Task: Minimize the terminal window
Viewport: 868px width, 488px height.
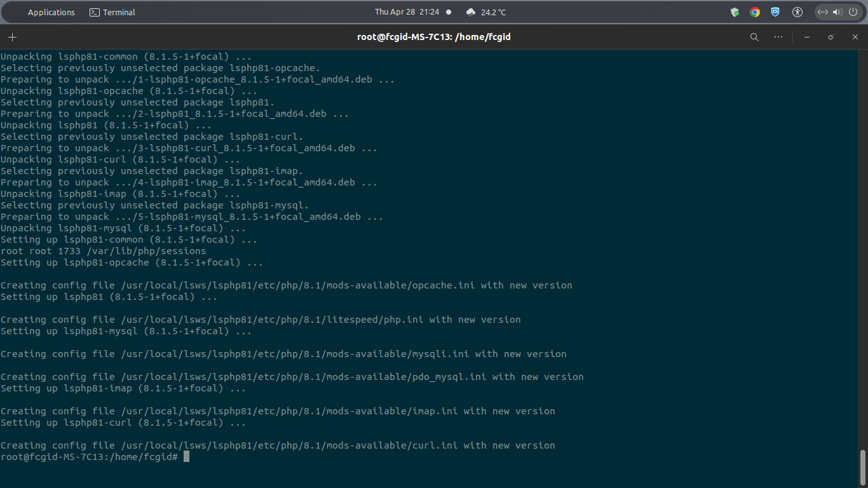Action: click(x=807, y=37)
